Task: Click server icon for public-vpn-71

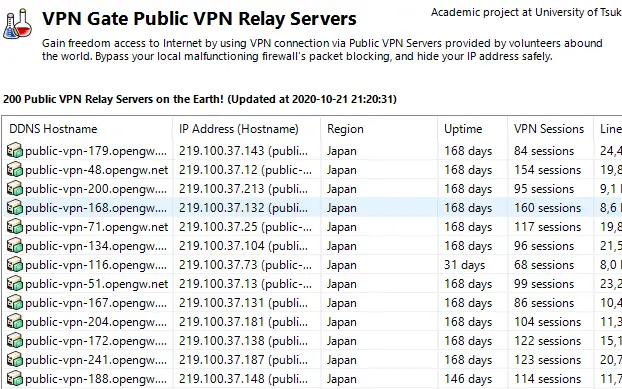Action: [x=15, y=227]
